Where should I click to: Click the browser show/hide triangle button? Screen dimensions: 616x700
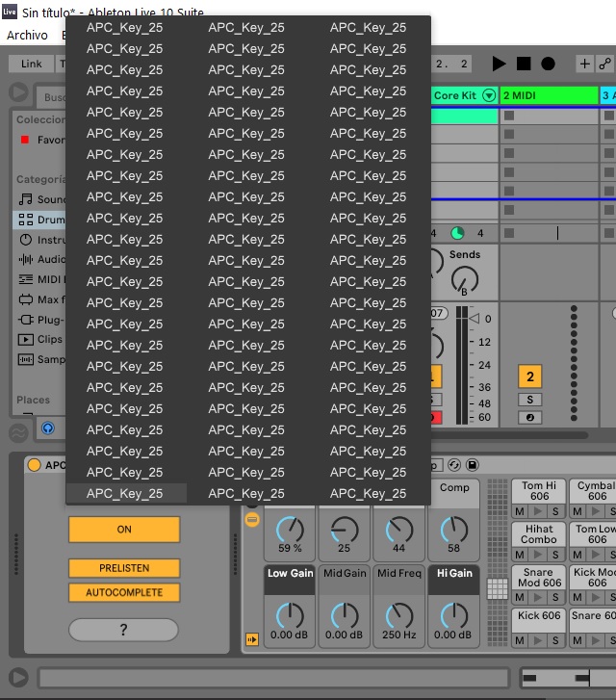coord(18,92)
